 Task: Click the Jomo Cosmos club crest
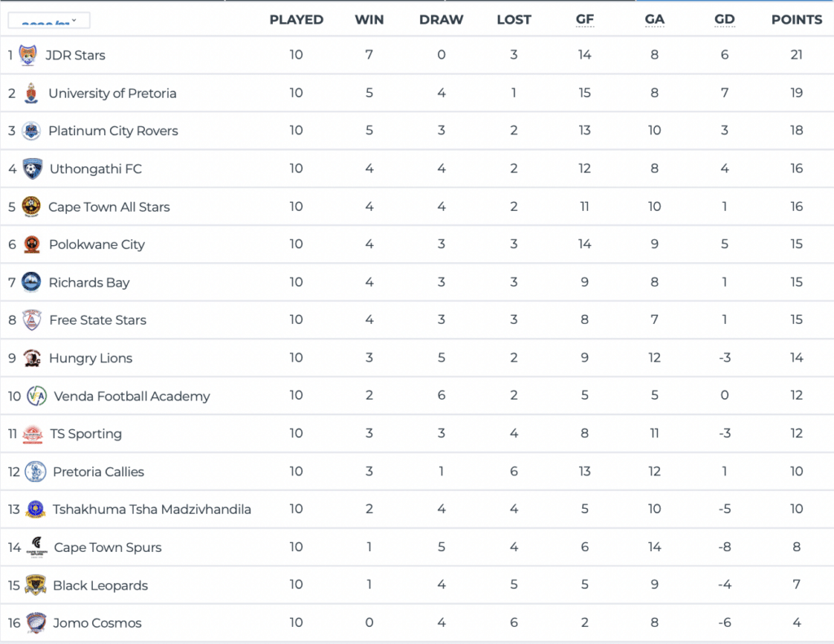point(36,623)
